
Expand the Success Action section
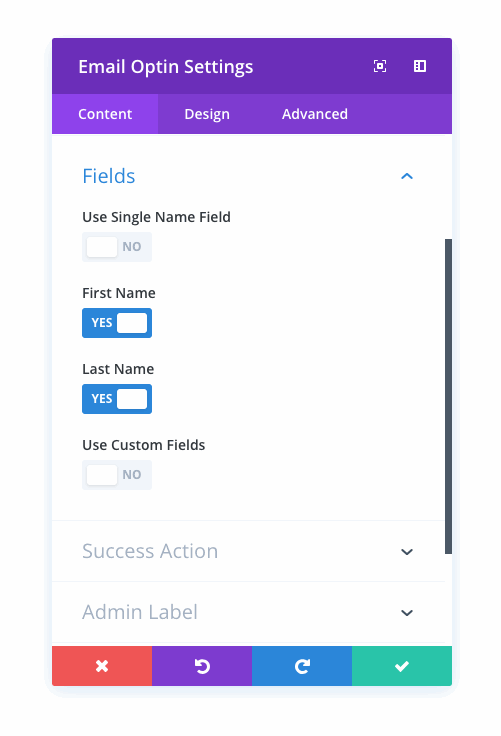pyautogui.click(x=248, y=551)
